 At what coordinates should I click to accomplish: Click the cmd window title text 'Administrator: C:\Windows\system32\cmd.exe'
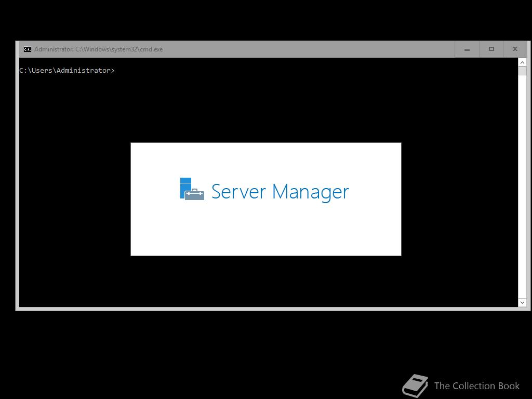coord(98,49)
